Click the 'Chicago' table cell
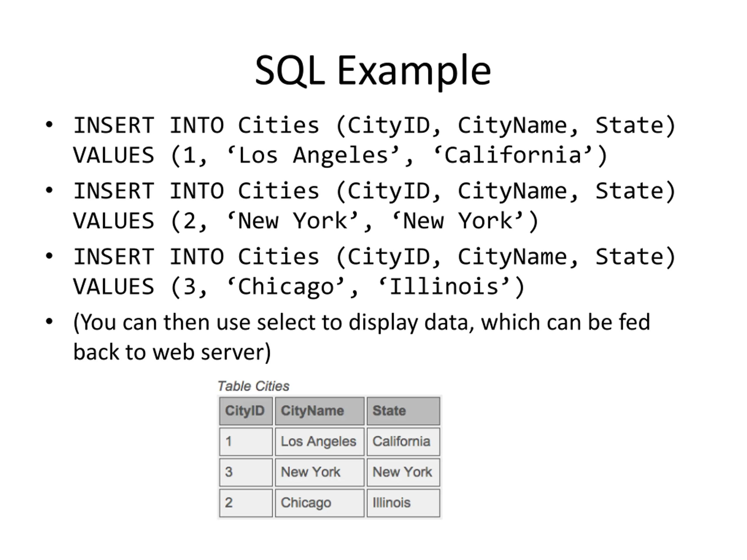 click(320, 503)
